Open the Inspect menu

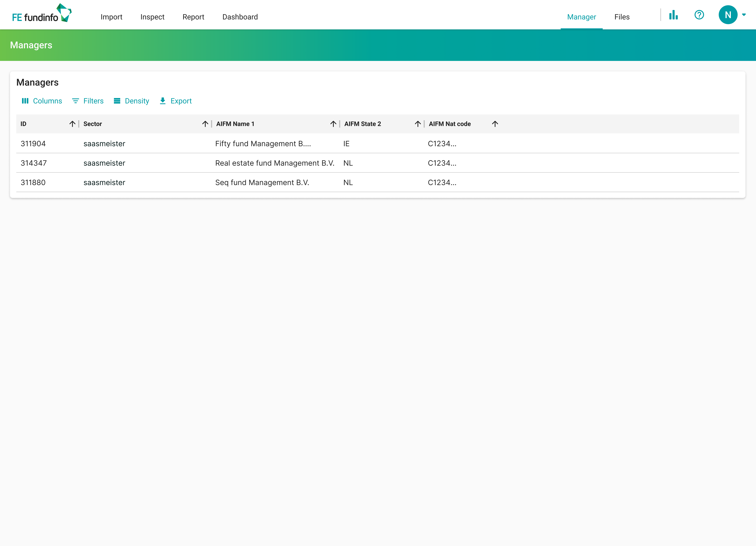click(152, 17)
